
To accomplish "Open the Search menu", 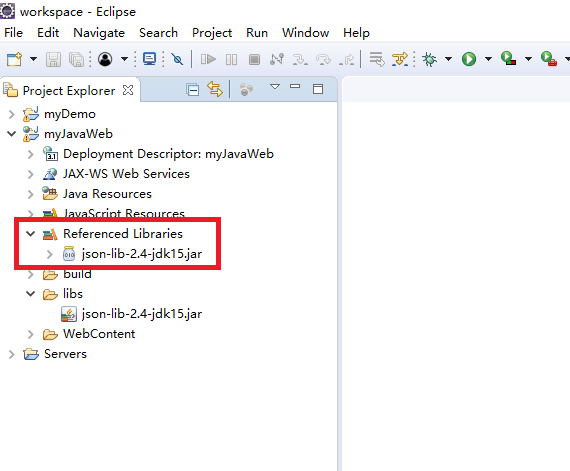I will [x=158, y=33].
